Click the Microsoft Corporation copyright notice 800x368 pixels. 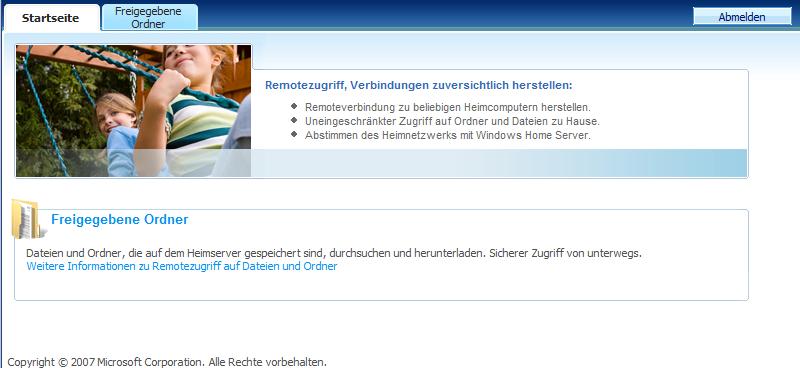[x=167, y=362]
